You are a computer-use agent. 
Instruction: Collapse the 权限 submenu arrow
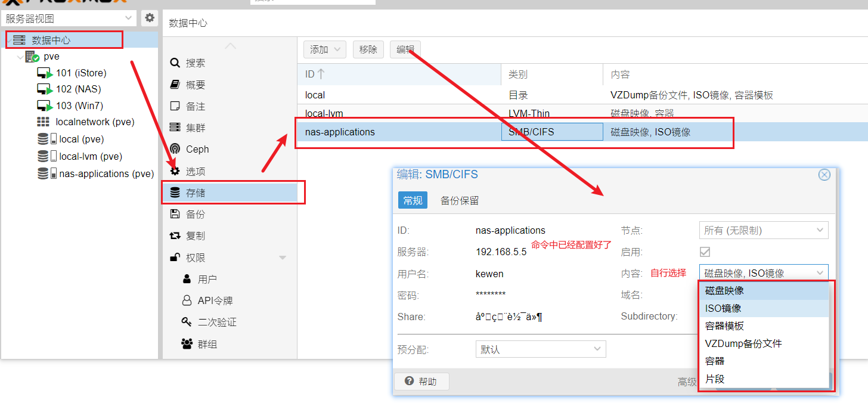point(283,258)
